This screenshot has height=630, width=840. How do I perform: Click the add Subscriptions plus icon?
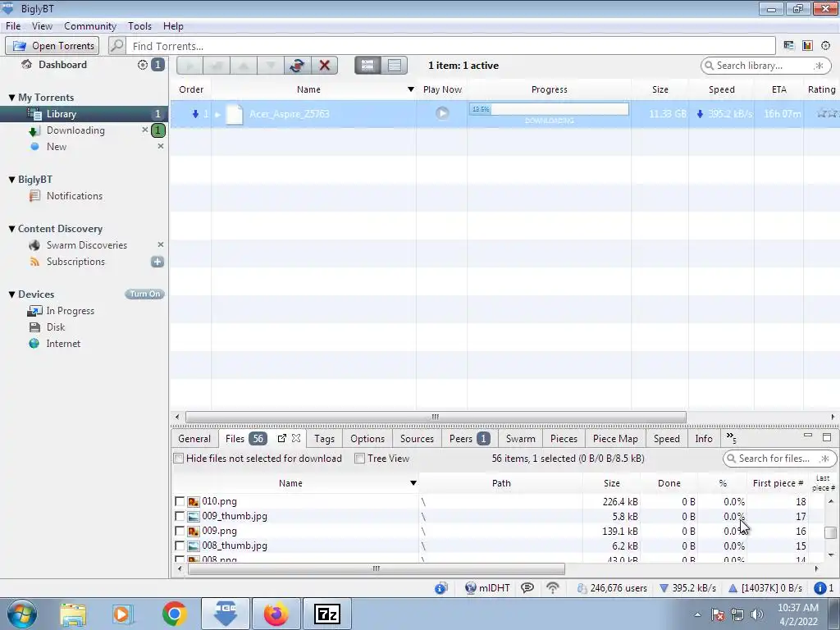tap(157, 262)
